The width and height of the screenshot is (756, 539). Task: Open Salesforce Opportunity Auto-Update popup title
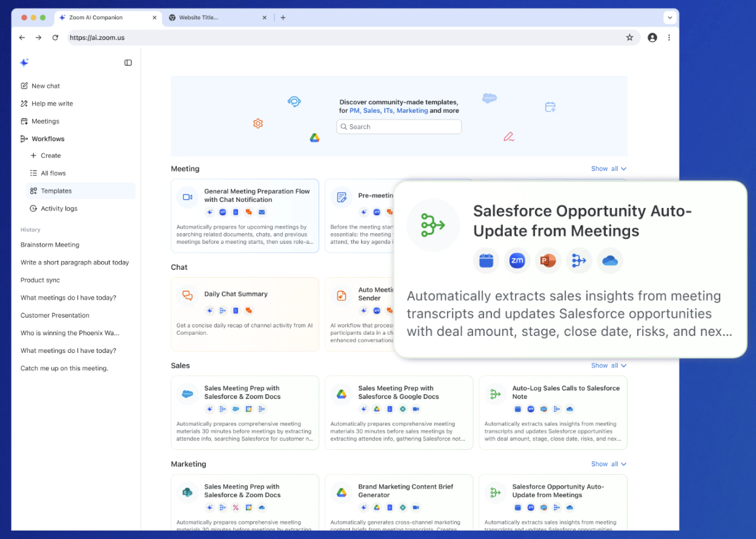point(582,221)
